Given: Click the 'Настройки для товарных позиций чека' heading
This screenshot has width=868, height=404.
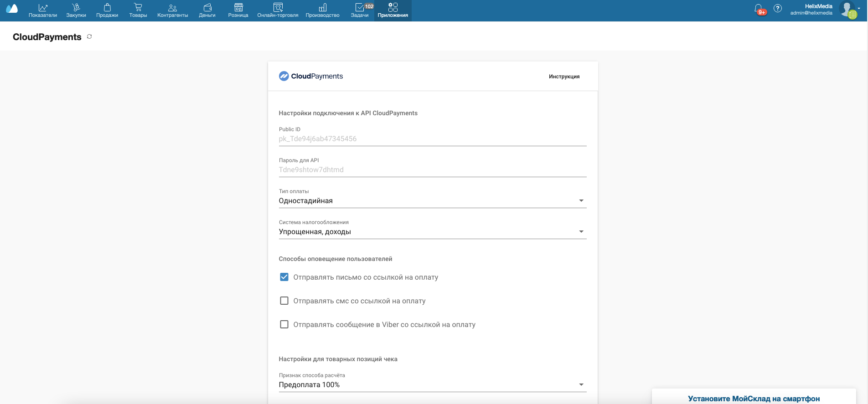Looking at the screenshot, I should pyautogui.click(x=338, y=359).
